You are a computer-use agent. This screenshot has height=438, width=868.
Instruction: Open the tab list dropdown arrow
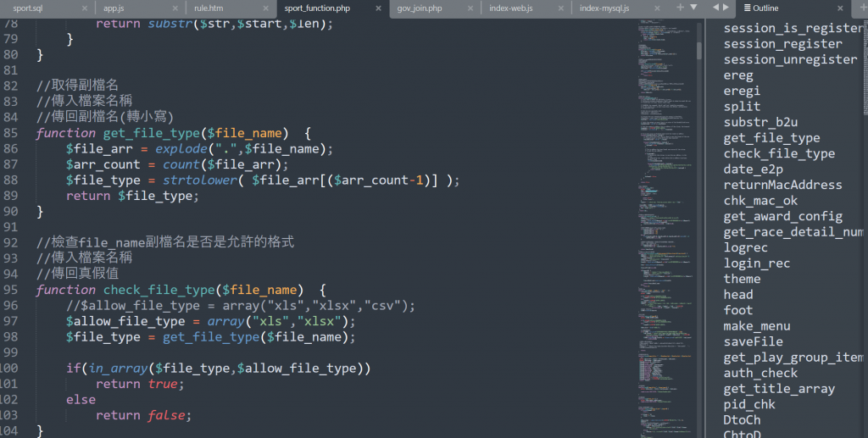click(x=693, y=7)
